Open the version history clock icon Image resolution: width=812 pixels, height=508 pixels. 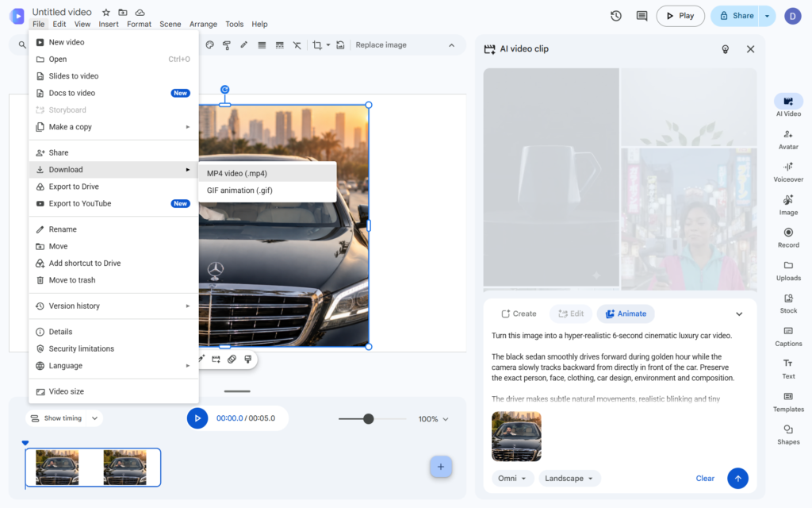(615, 16)
